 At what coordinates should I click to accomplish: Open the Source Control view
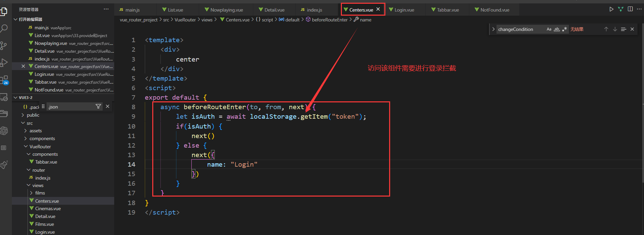(4, 46)
